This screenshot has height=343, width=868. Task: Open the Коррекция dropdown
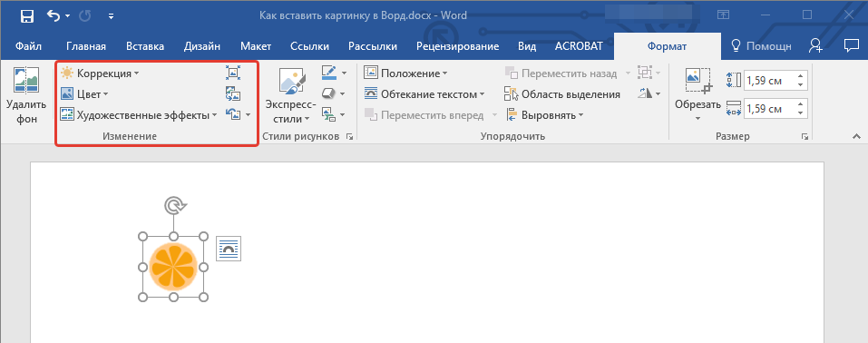(x=100, y=73)
